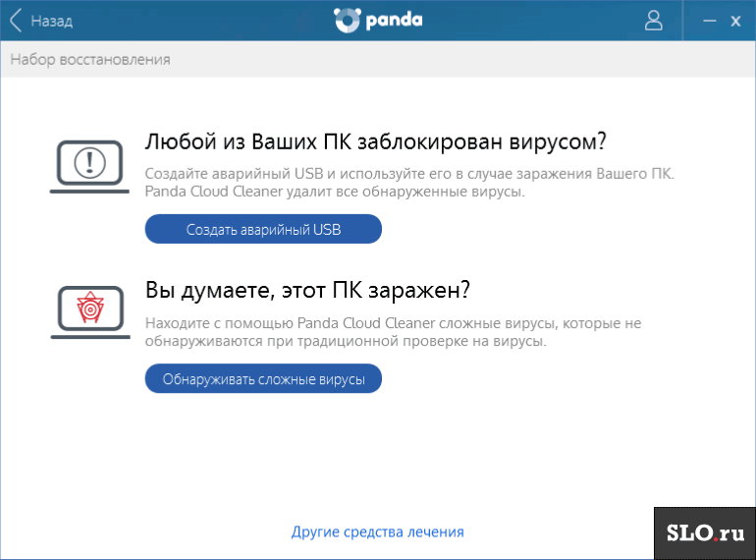The width and height of the screenshot is (756, 560).
Task: Open the user account profile icon
Action: point(653,21)
